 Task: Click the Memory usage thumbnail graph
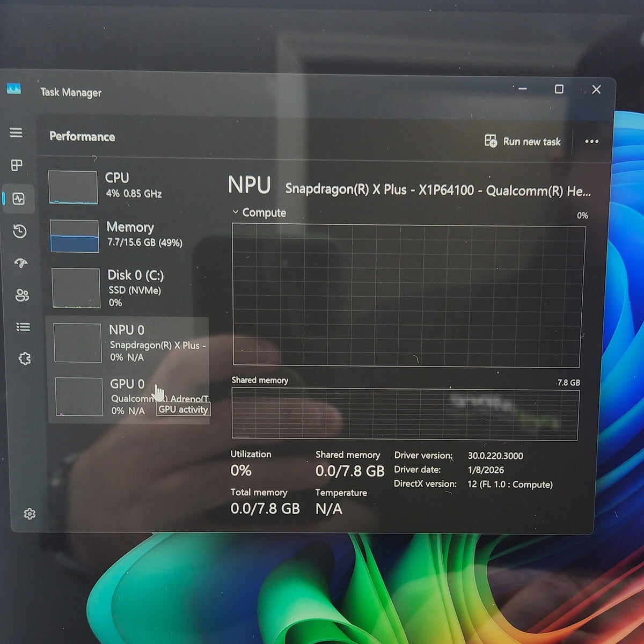(75, 236)
